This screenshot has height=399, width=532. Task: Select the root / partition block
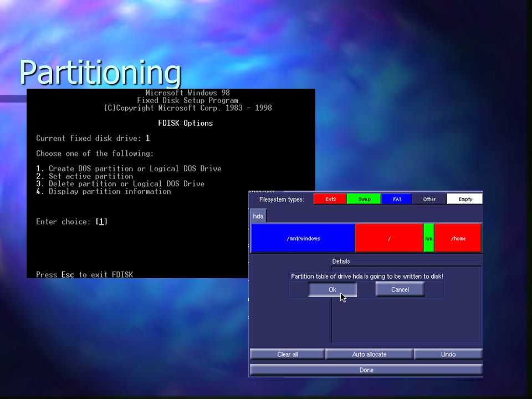(x=389, y=238)
